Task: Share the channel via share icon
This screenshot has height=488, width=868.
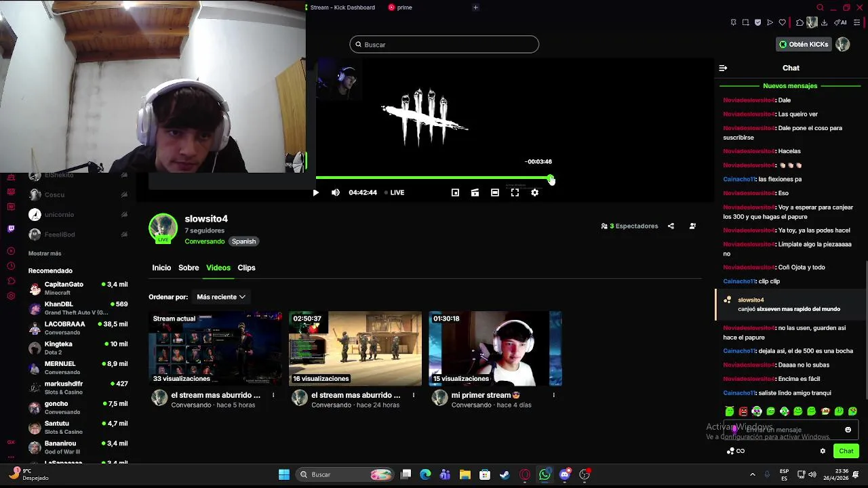Action: [671, 226]
